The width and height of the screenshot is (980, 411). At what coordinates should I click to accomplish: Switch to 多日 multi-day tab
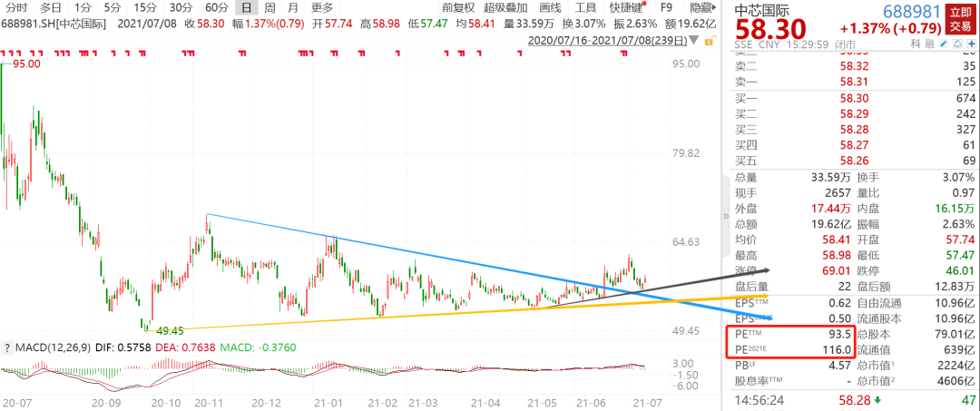point(51,8)
